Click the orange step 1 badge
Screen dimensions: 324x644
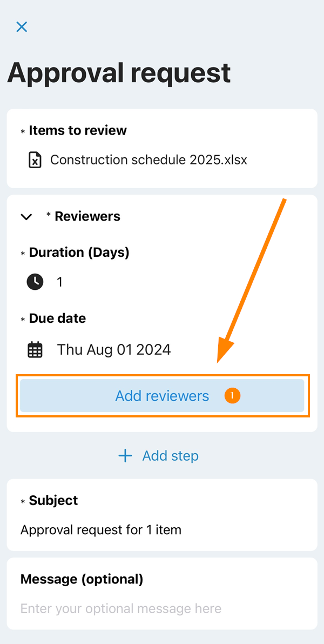tap(232, 396)
